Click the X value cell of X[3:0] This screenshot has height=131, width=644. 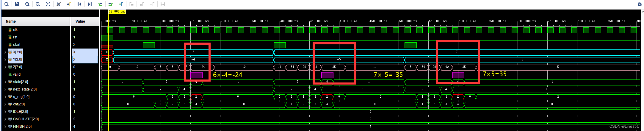point(85,52)
